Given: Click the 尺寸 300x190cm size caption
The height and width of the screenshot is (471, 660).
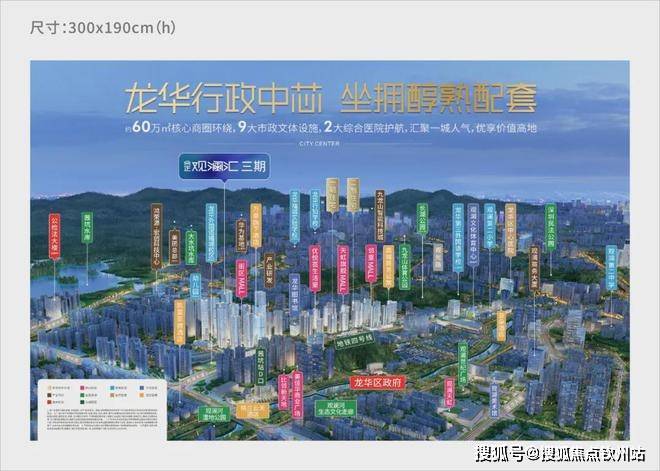Looking at the screenshot, I should point(102,28).
